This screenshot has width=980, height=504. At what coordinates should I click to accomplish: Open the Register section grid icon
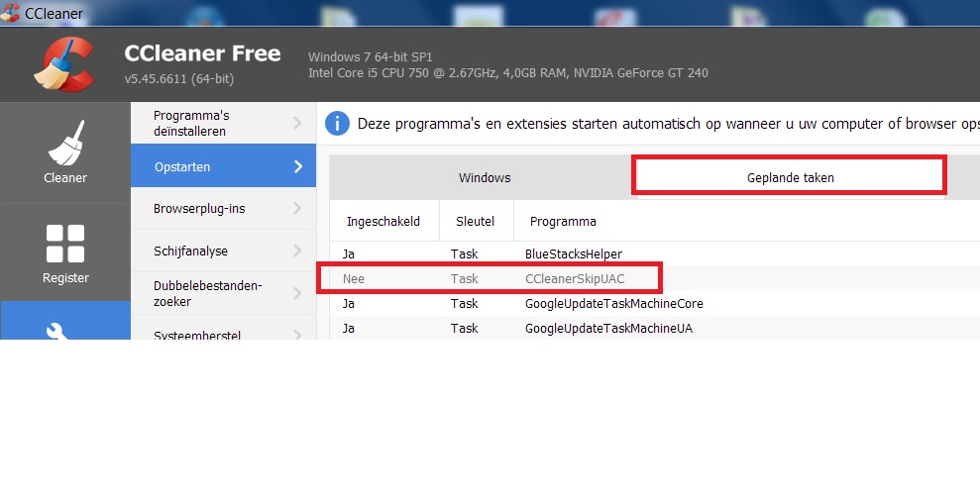65,243
